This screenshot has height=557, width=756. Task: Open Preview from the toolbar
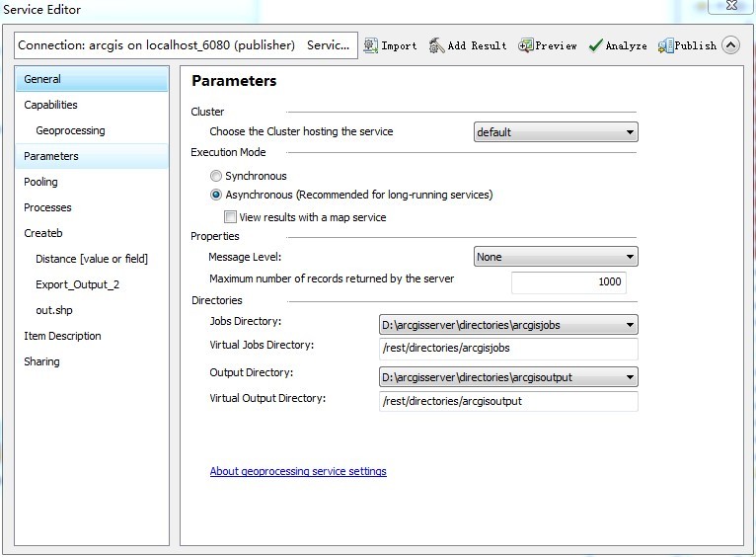click(x=547, y=45)
